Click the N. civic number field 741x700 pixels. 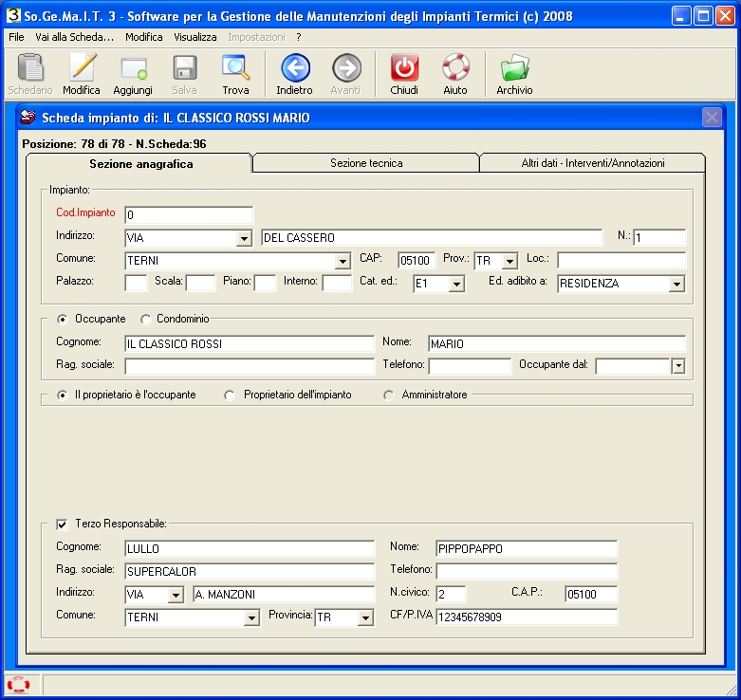(659, 237)
